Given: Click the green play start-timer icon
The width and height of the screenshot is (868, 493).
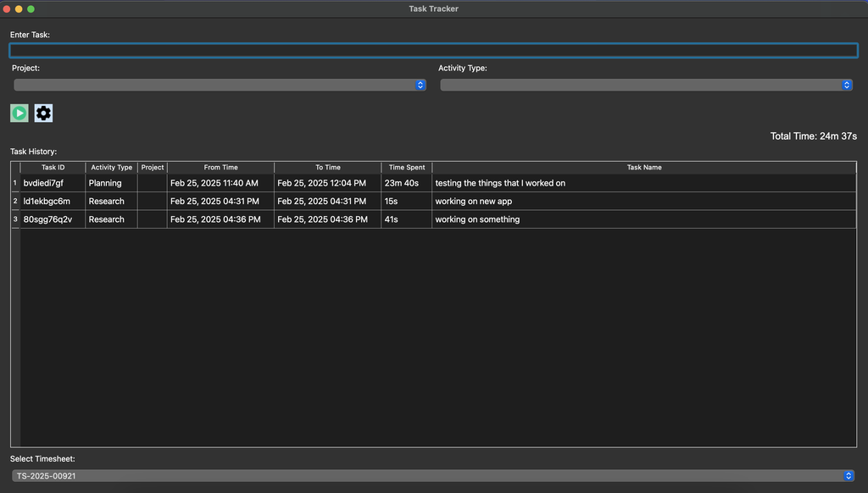Looking at the screenshot, I should [x=19, y=113].
